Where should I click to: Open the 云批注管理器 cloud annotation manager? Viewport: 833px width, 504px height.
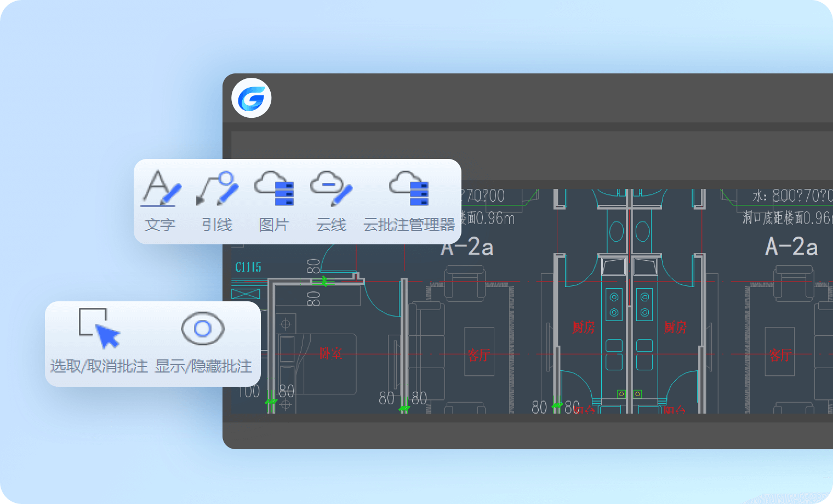(x=409, y=201)
